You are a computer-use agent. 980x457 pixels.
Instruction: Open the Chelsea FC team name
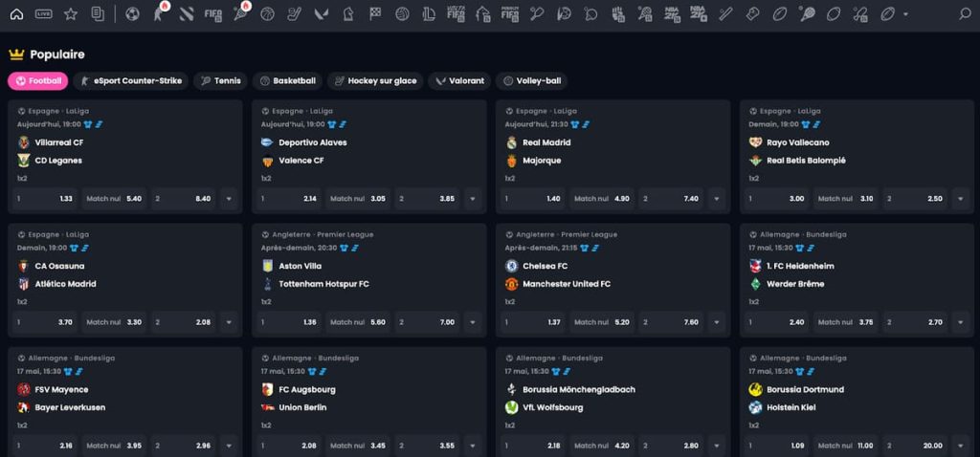[x=545, y=266]
